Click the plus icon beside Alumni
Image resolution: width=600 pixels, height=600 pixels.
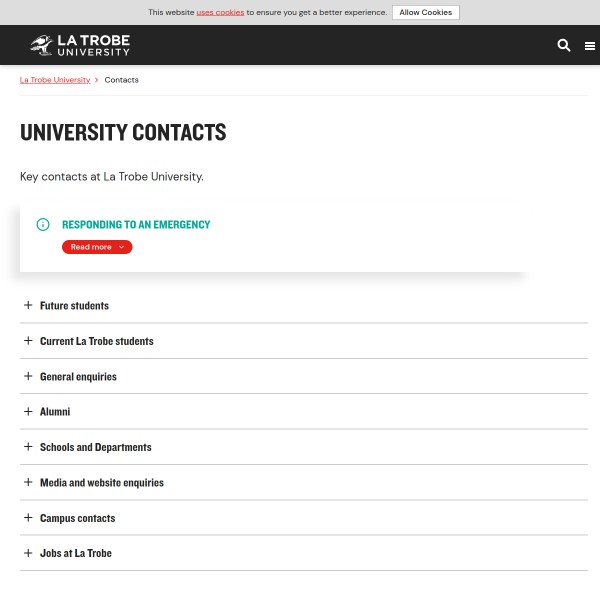pyautogui.click(x=28, y=411)
